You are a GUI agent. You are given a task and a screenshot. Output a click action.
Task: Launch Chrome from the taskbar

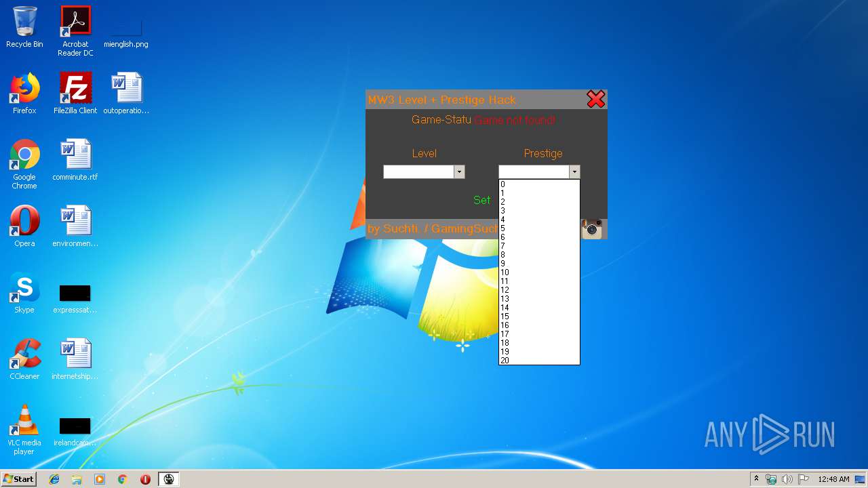point(123,479)
